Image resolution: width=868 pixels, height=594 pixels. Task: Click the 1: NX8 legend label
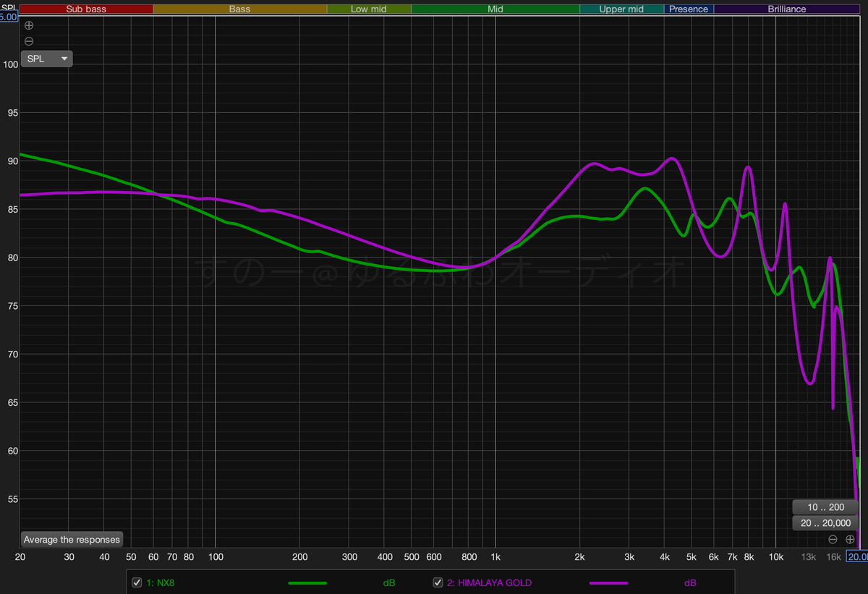[x=160, y=582]
